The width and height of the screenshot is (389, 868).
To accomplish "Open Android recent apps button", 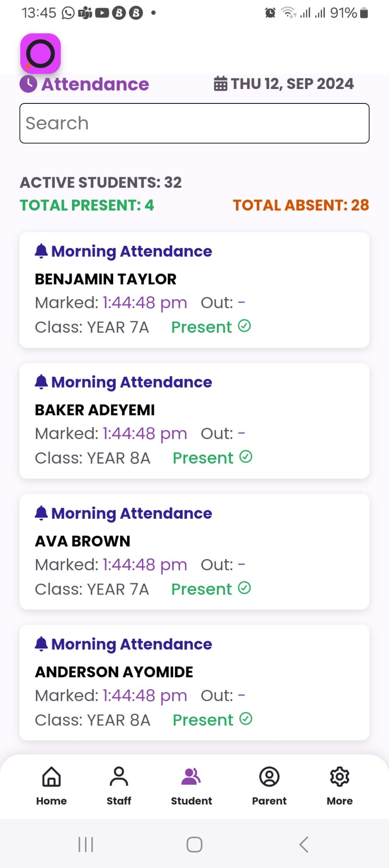I will 86,844.
